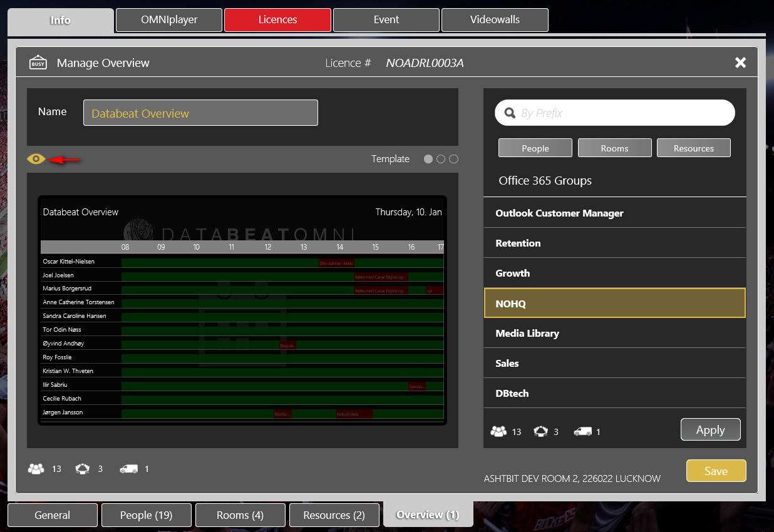Click the BUSY sign icon in header

pos(38,63)
